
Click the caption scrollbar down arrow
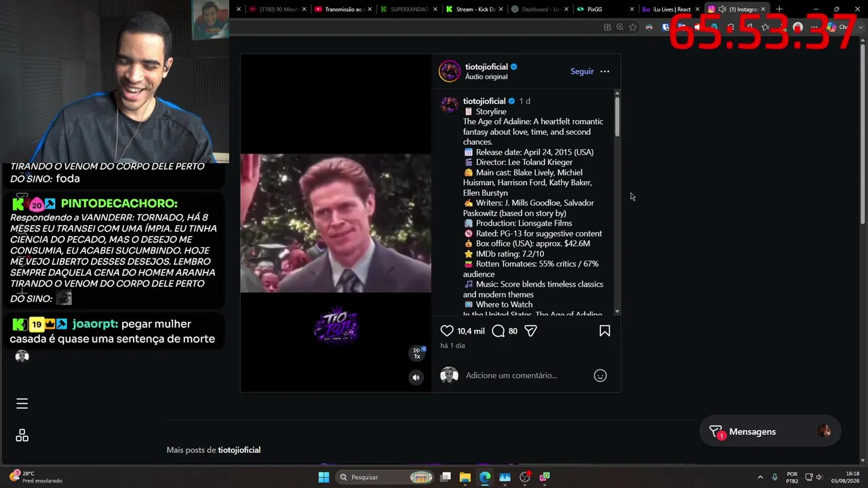coord(617,311)
